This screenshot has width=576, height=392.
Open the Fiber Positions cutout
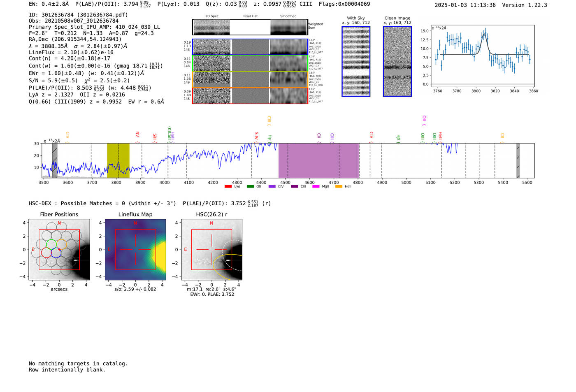tap(59, 250)
